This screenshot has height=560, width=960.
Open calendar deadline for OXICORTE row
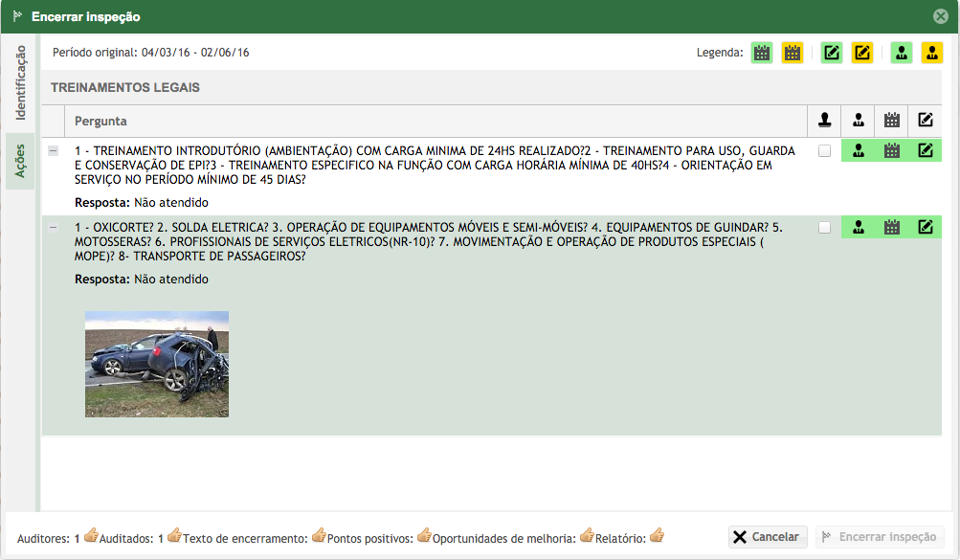892,228
